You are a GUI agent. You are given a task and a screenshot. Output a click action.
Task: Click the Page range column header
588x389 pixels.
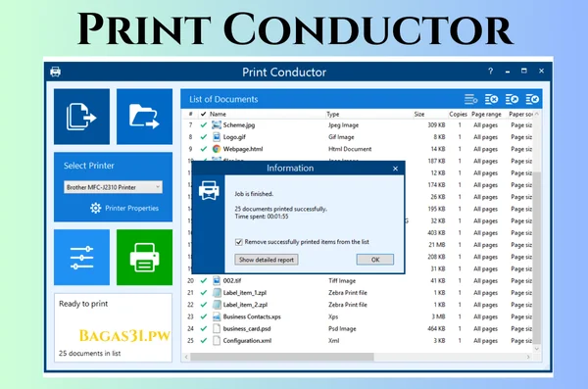tap(486, 114)
